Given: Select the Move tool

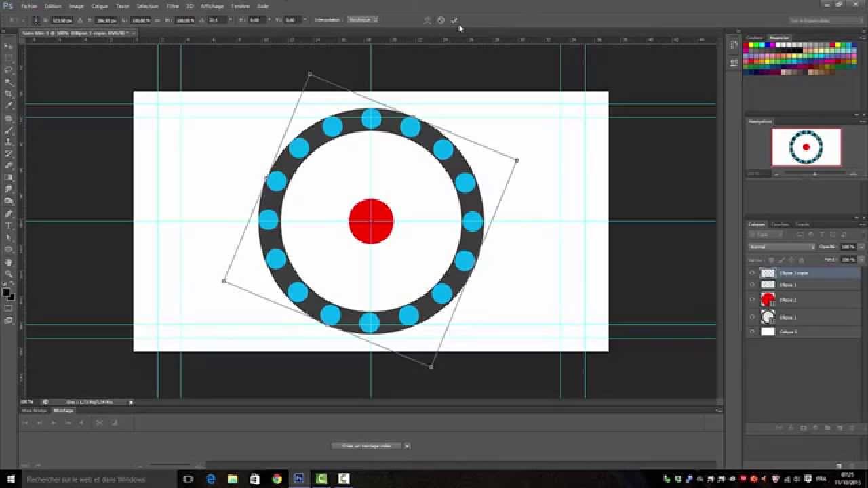Looking at the screenshot, I should click(9, 46).
